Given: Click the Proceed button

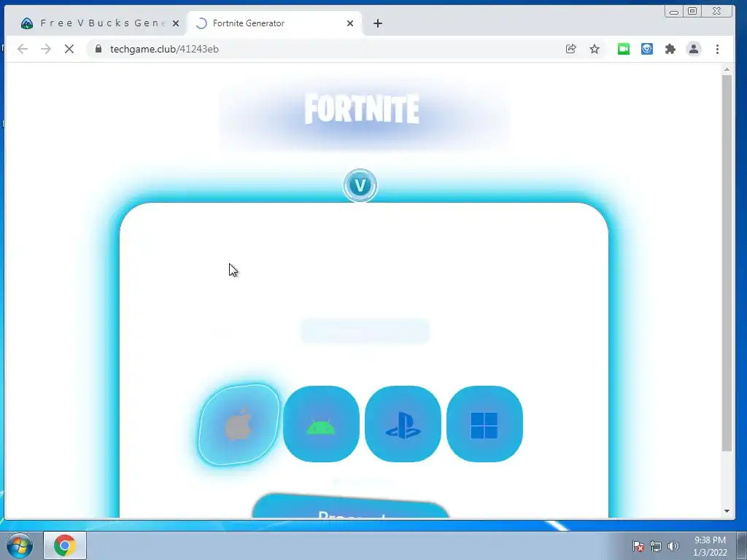Looking at the screenshot, I should [350, 506].
